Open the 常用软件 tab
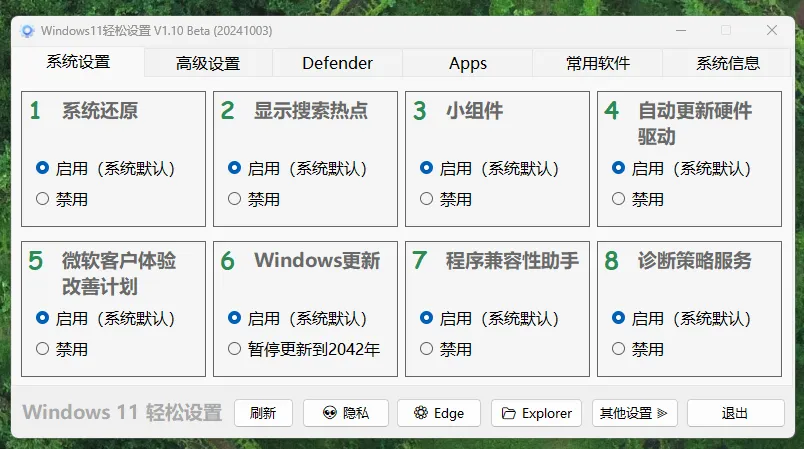This screenshot has width=804, height=449. [x=598, y=63]
